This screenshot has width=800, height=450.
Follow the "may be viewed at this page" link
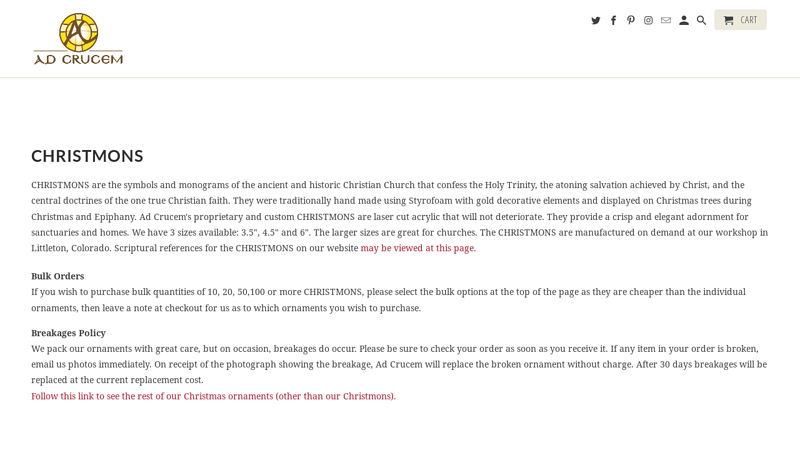(418, 248)
